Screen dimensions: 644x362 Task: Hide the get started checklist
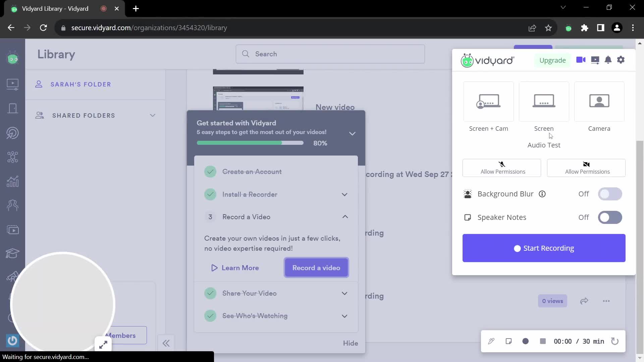[351, 343]
